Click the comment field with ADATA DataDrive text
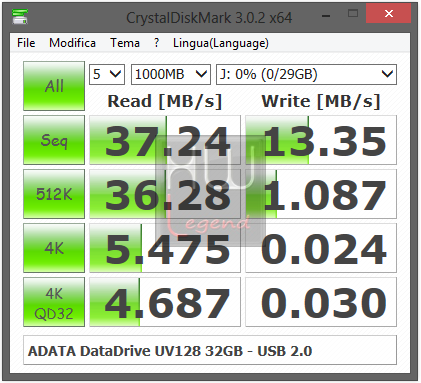Screen dimensions: 421x383 point(210,350)
